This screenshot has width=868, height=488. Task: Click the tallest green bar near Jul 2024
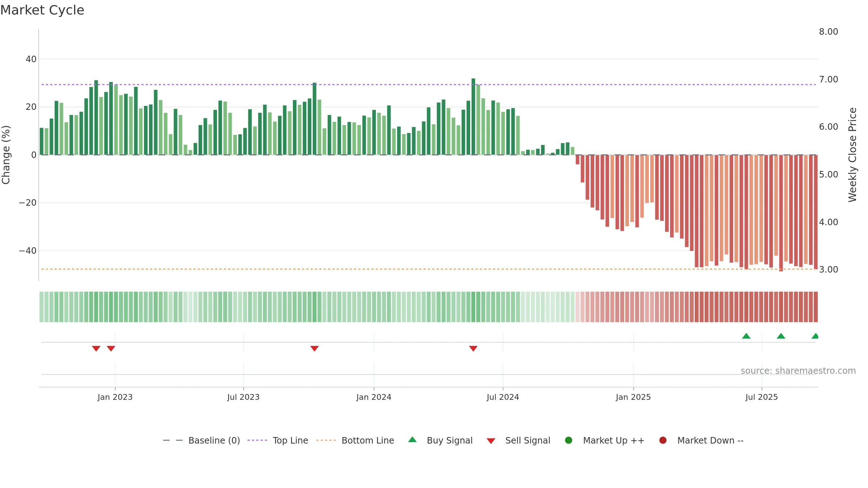click(x=473, y=116)
